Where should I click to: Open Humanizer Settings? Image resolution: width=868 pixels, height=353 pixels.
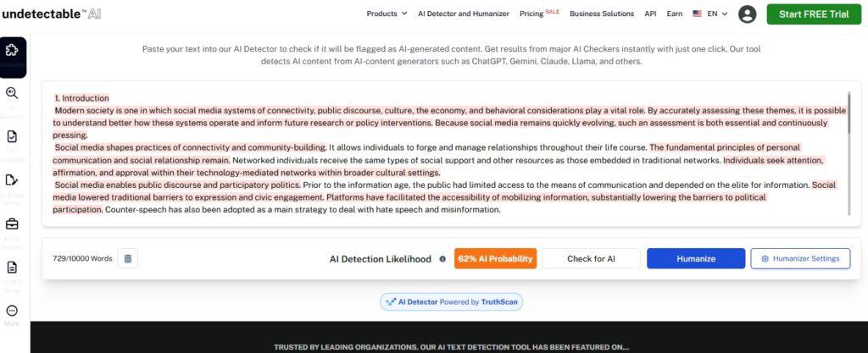pyautogui.click(x=800, y=258)
